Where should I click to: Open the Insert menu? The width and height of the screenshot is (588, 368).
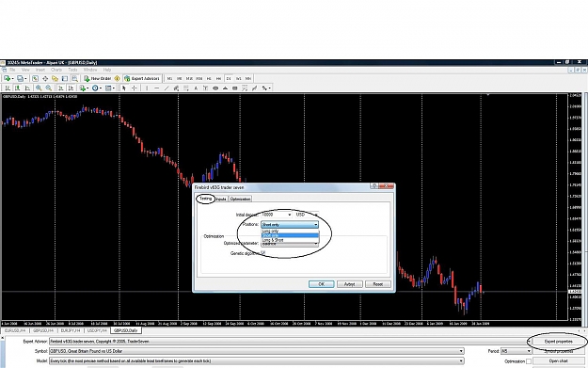[x=40, y=70]
